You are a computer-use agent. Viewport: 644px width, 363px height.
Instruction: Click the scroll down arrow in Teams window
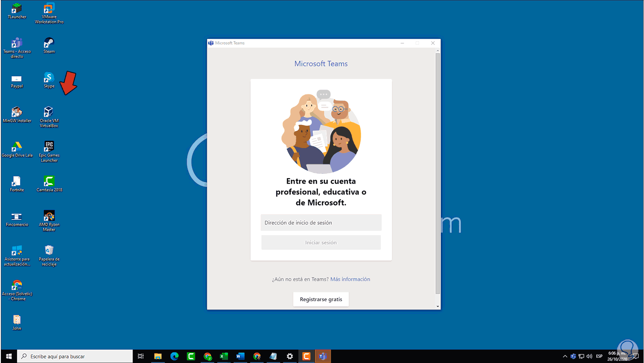437,306
